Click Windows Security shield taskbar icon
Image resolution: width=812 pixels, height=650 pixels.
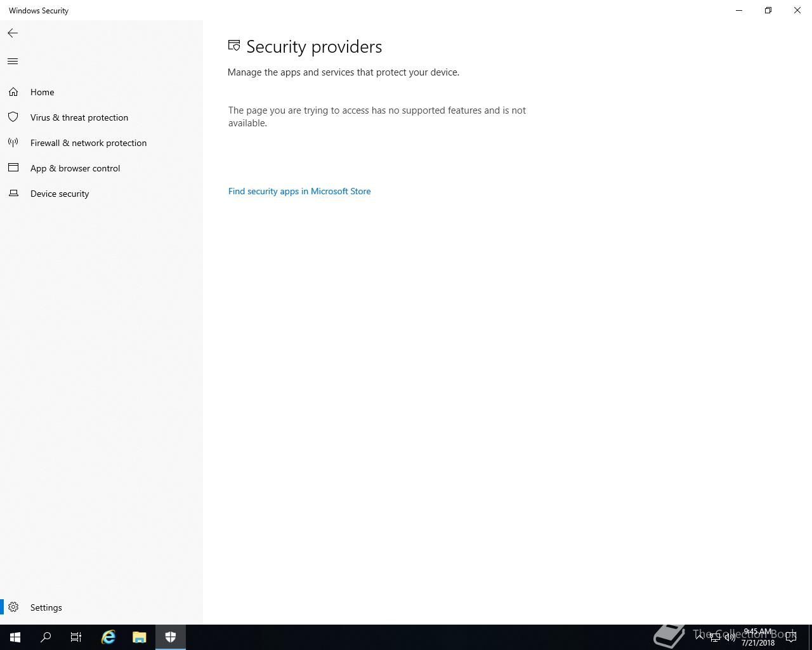point(171,637)
